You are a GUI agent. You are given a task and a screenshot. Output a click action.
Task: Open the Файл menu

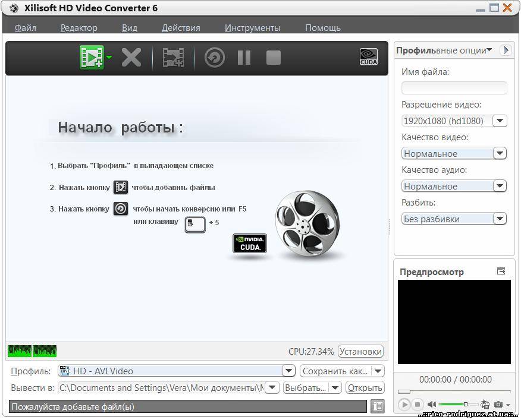pyautogui.click(x=25, y=28)
